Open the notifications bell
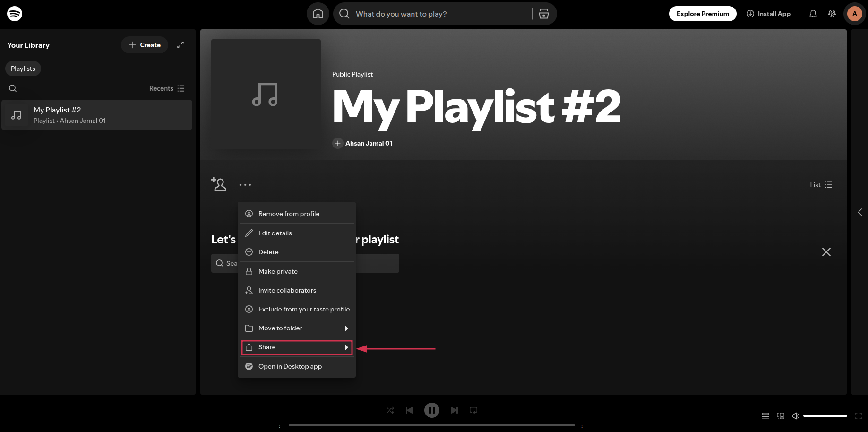Screen dimensions: 868x432 pos(813,14)
